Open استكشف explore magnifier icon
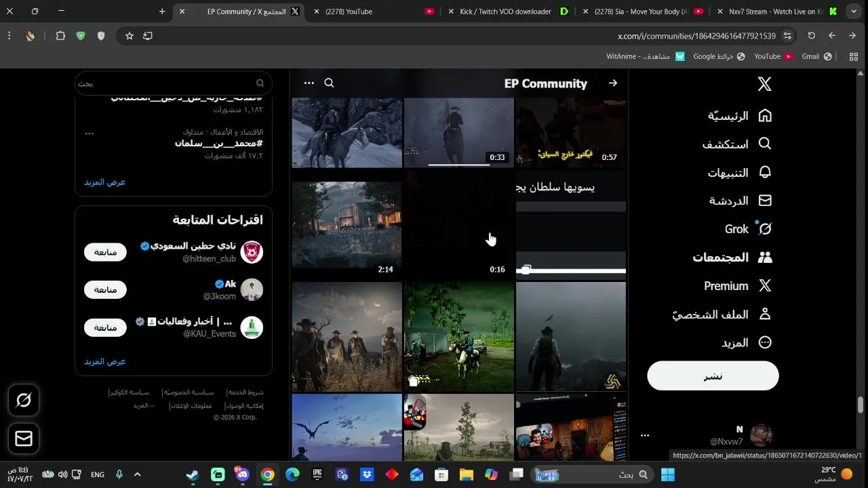 click(x=765, y=144)
